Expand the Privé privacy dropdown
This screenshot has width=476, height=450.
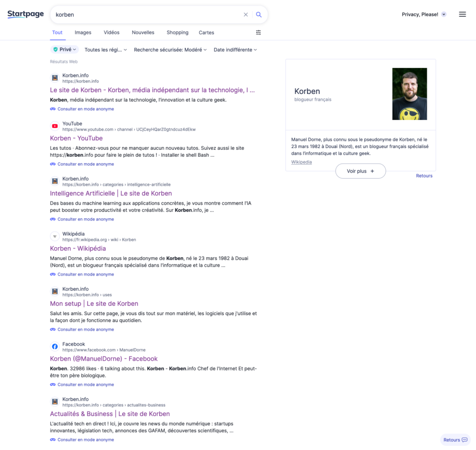pyautogui.click(x=64, y=50)
